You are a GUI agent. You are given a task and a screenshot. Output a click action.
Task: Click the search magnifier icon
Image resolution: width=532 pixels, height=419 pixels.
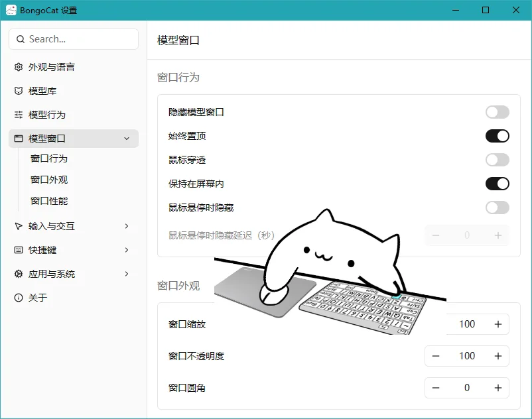pyautogui.click(x=21, y=39)
